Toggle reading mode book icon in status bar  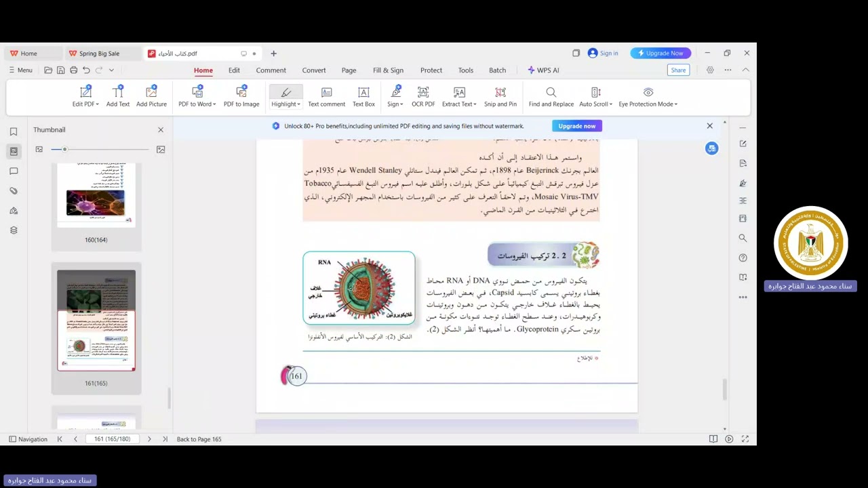pos(713,439)
